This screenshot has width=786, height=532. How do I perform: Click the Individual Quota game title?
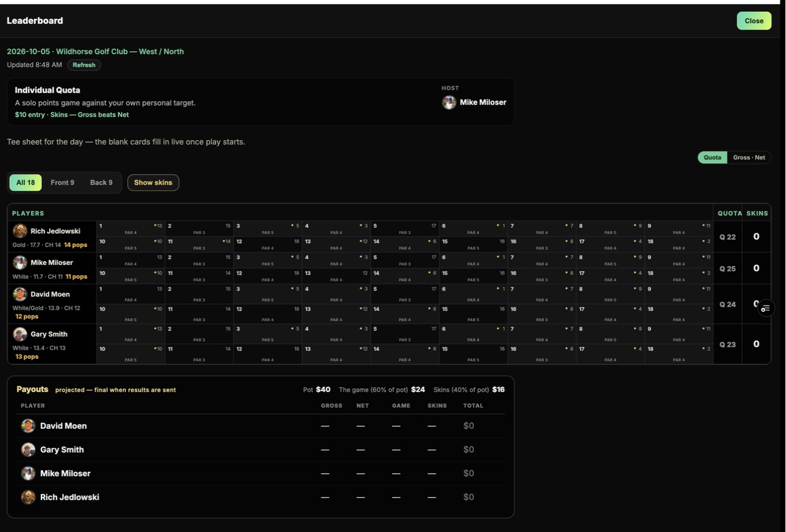coord(48,90)
